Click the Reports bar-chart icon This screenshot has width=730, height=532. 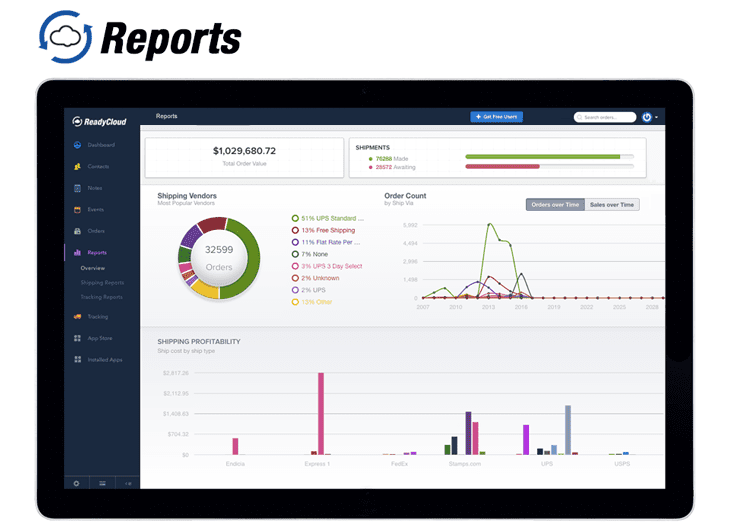[77, 252]
